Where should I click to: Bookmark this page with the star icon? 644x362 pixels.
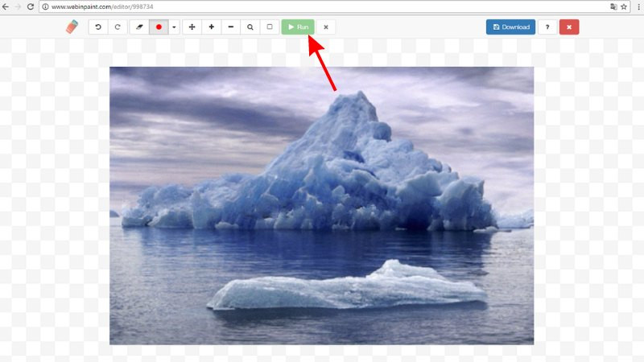click(624, 6)
